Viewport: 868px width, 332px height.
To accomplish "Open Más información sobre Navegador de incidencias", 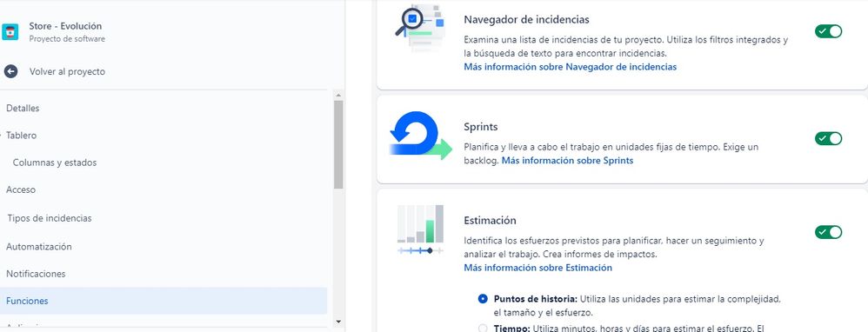I will 571,67.
